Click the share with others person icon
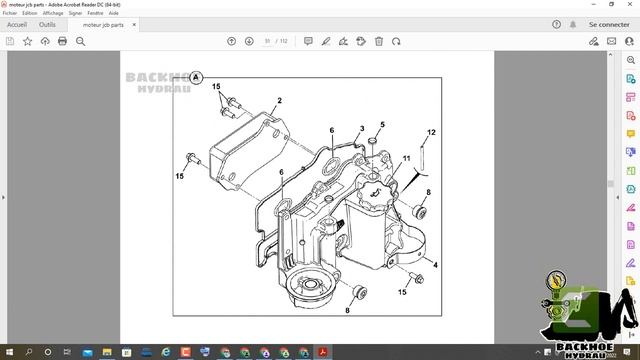 tap(629, 41)
